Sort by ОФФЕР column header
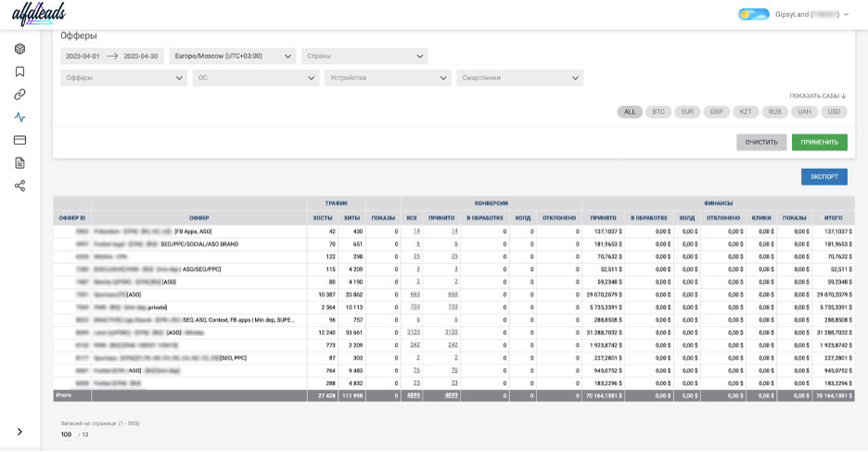The width and height of the screenshot is (868, 452). (x=199, y=218)
